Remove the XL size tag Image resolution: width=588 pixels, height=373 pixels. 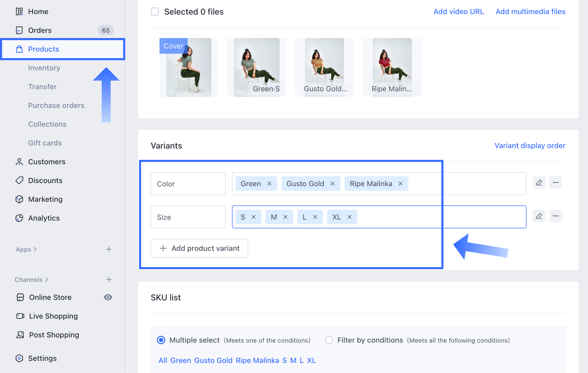[x=349, y=217]
